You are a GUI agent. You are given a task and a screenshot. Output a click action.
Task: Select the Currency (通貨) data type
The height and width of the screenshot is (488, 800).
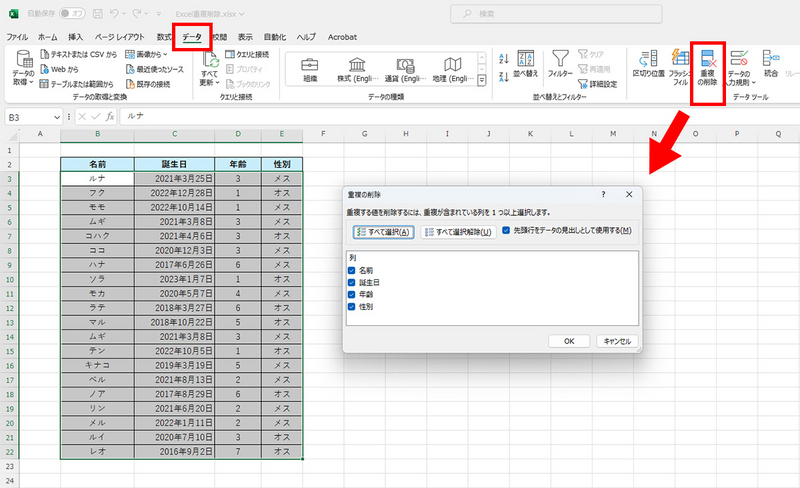tap(405, 70)
